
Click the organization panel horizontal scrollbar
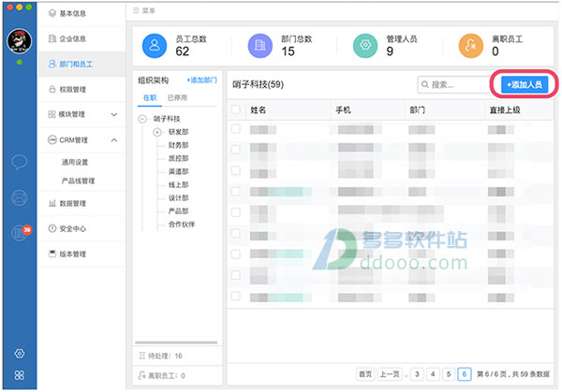point(176,342)
